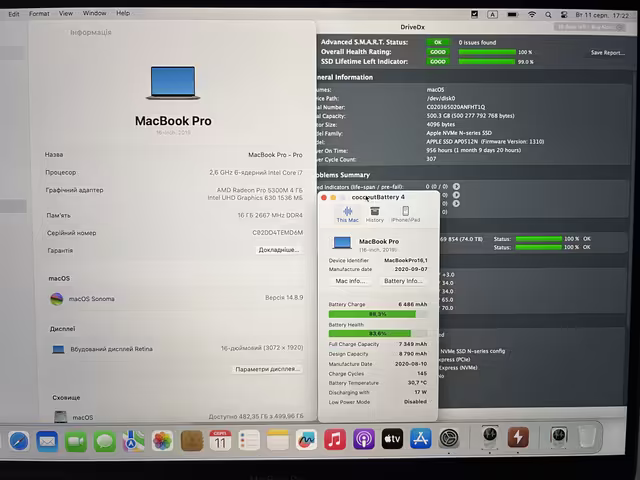
Task: Open Music app from the Dock
Action: pyautogui.click(x=335, y=440)
